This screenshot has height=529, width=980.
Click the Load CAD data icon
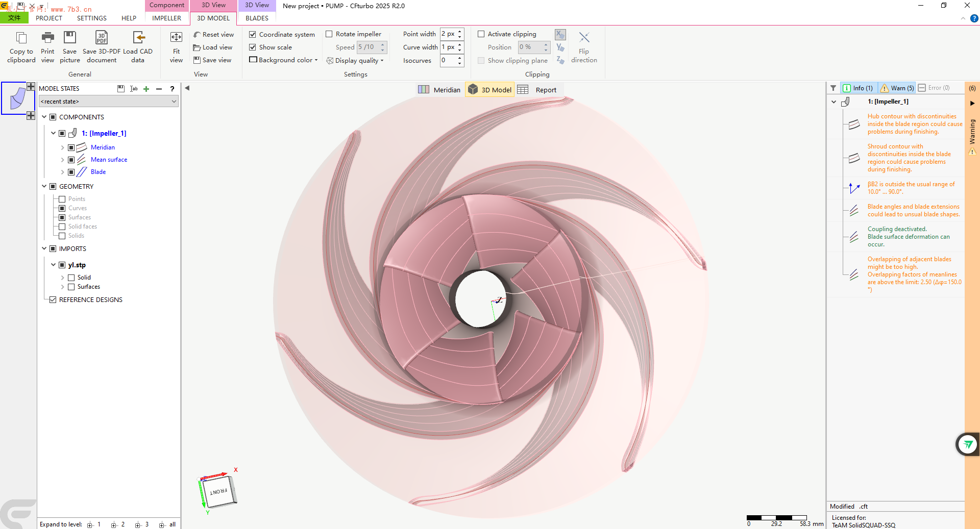click(138, 38)
